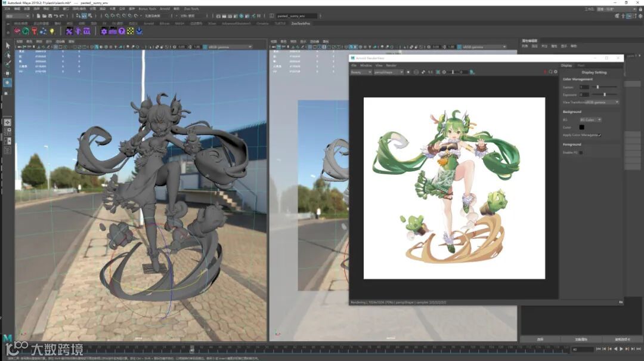
Task: Click the current frame marker on the time slider
Action: point(192,349)
